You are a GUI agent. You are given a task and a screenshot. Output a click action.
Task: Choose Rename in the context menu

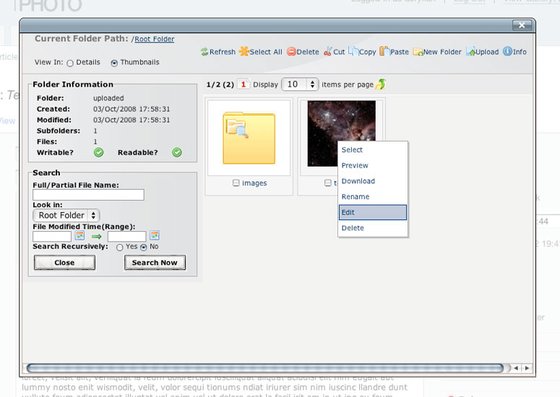(373, 197)
